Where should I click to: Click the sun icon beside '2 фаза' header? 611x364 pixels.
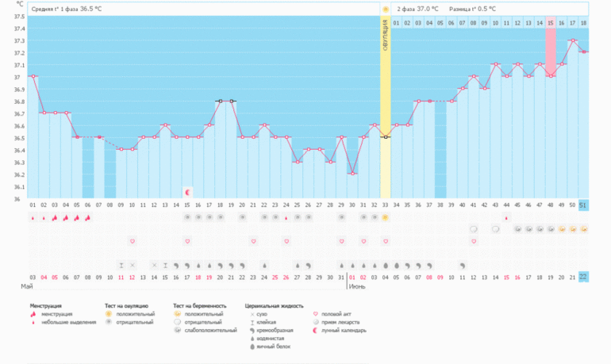pyautogui.click(x=386, y=9)
